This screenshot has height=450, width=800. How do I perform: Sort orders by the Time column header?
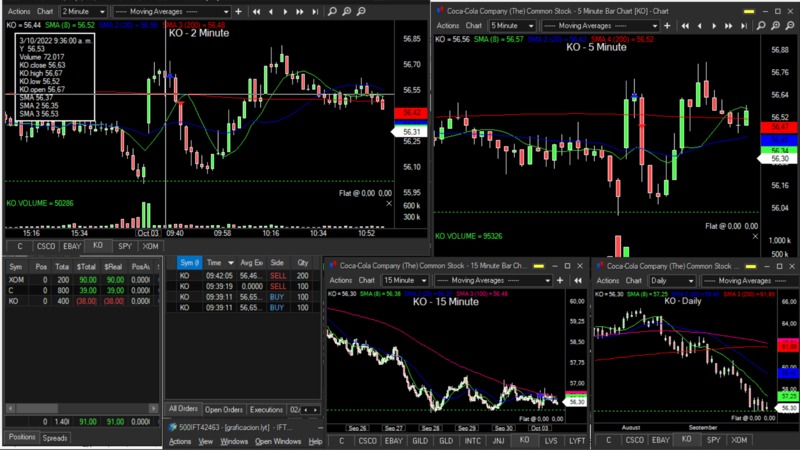click(x=214, y=263)
